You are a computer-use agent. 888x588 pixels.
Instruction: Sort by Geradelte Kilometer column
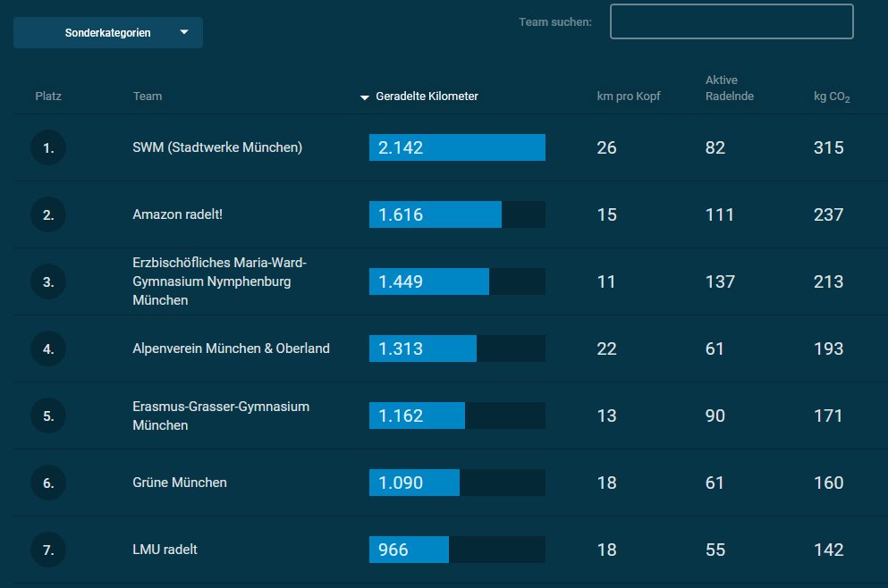click(427, 97)
